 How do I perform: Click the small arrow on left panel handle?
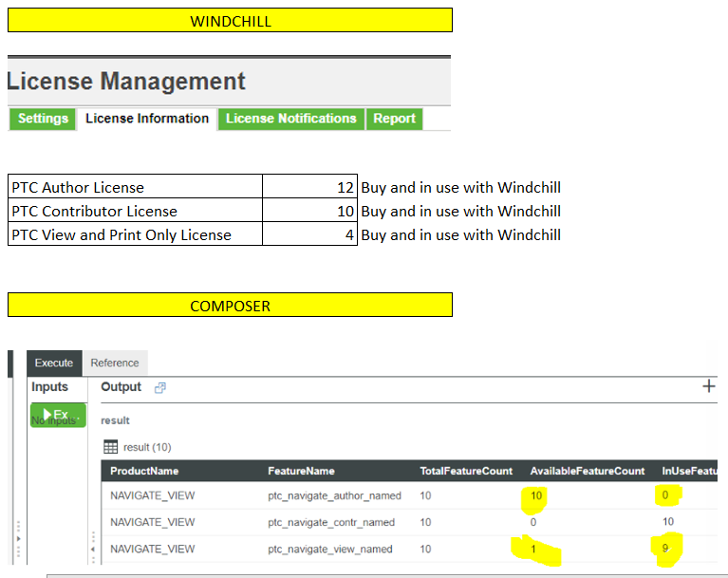point(19,538)
